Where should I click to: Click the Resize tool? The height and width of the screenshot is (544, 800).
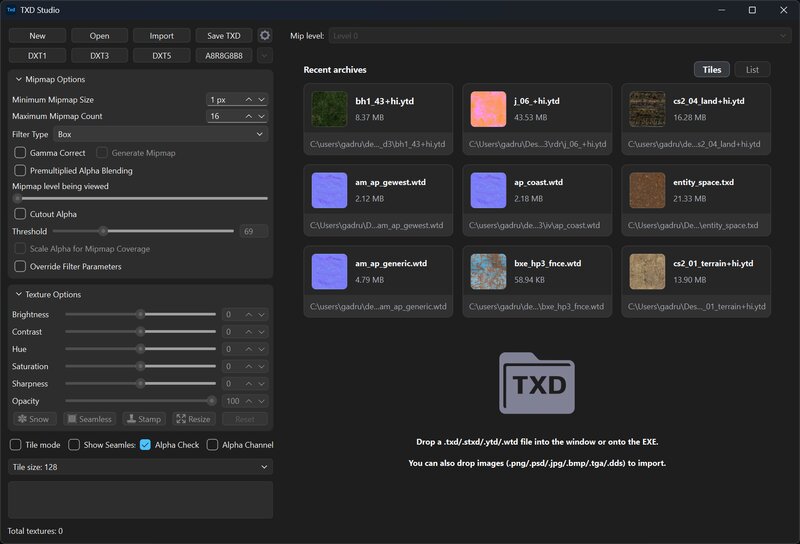(193, 419)
